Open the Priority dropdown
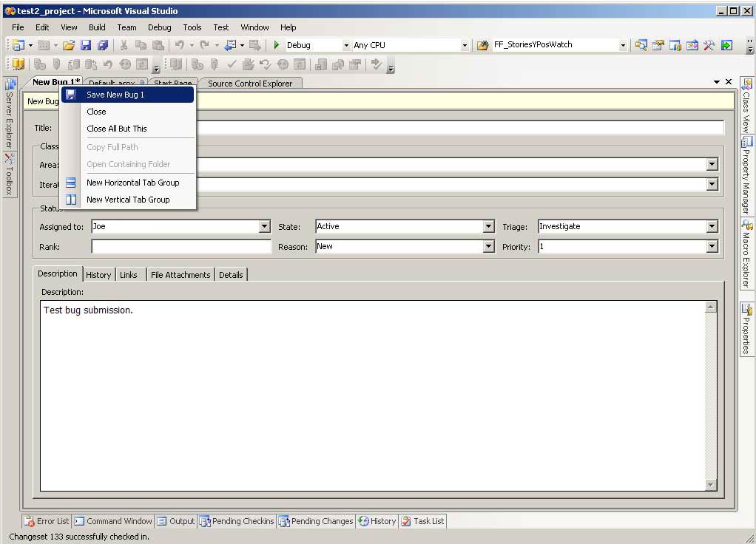The image size is (756, 544). pos(712,246)
